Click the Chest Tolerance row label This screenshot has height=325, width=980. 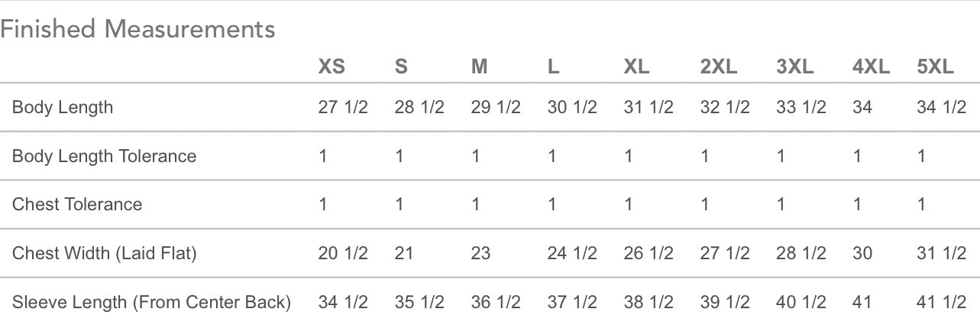[77, 204]
